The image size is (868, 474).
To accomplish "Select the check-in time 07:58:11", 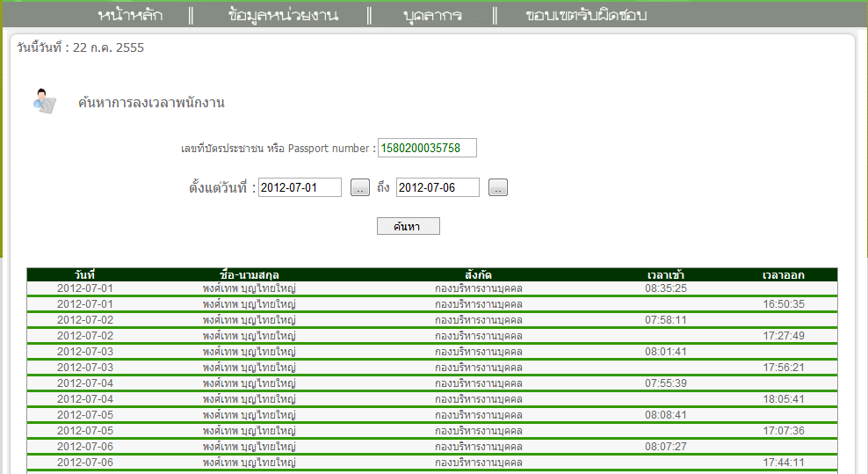I will (x=666, y=320).
